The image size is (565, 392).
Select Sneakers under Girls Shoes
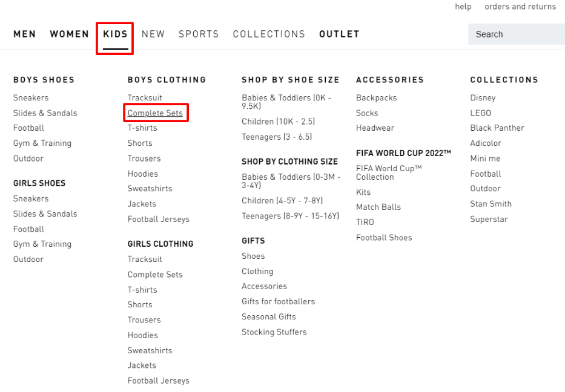pos(31,198)
